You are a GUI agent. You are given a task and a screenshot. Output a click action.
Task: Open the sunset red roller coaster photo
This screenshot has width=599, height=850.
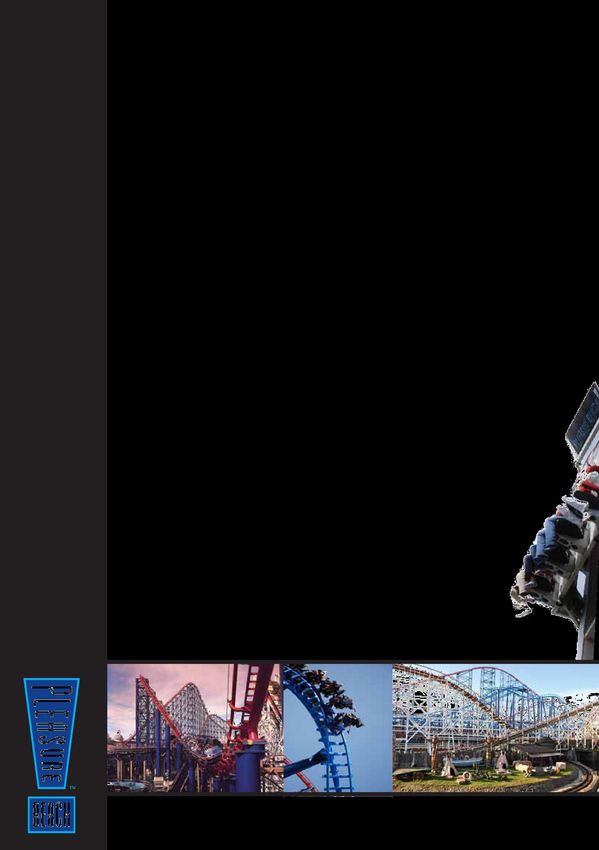pos(195,727)
